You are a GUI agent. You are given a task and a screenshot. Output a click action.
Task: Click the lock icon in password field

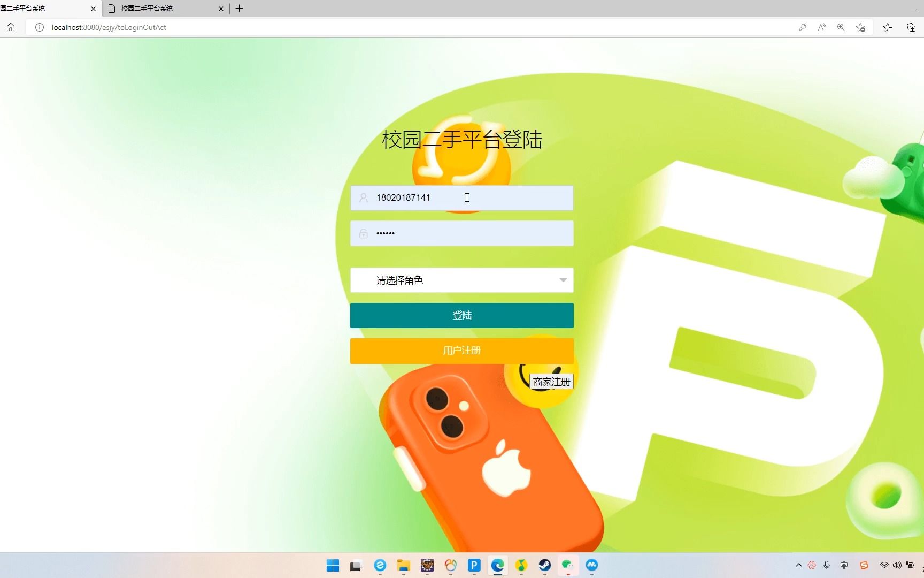pos(363,233)
